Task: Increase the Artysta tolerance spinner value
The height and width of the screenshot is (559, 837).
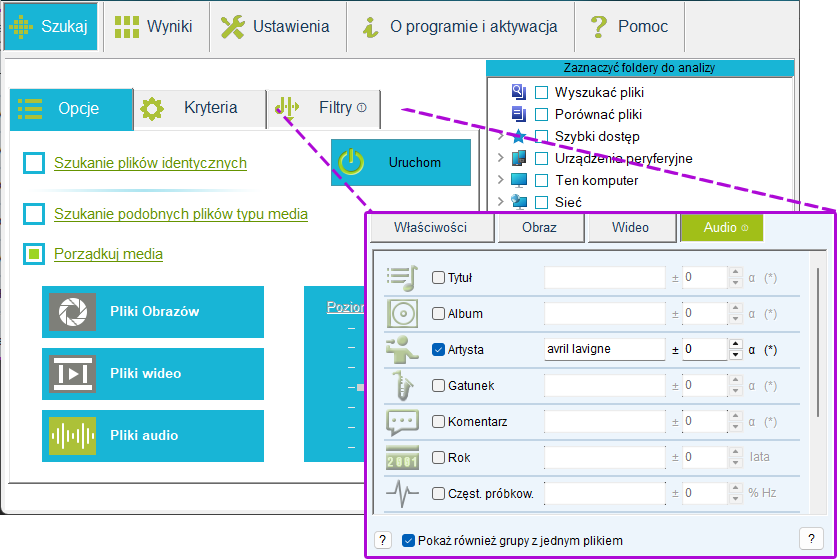Action: pyautogui.click(x=736, y=344)
